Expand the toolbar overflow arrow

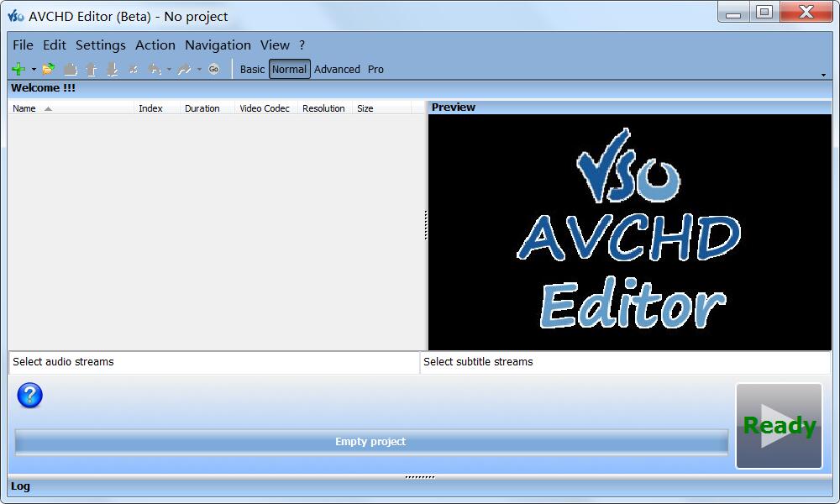click(x=823, y=75)
